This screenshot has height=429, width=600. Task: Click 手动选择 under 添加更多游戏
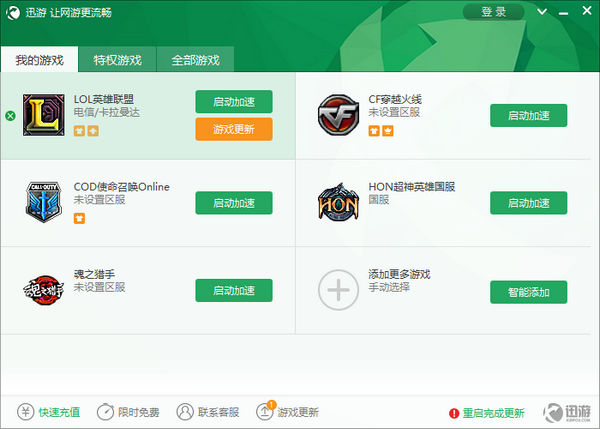(x=389, y=287)
